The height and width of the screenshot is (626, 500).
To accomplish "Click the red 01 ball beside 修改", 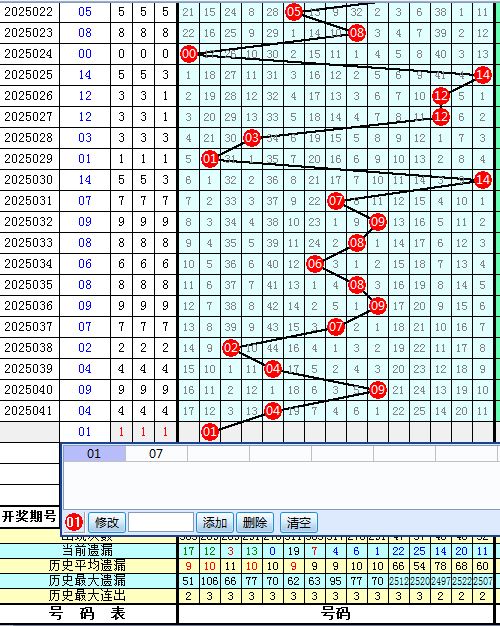I will 74,522.
